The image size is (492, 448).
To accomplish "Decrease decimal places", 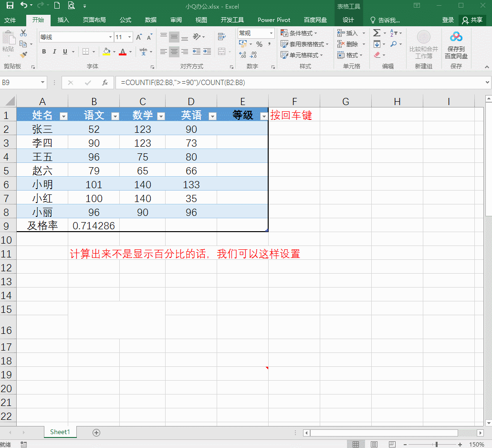I will [x=253, y=55].
